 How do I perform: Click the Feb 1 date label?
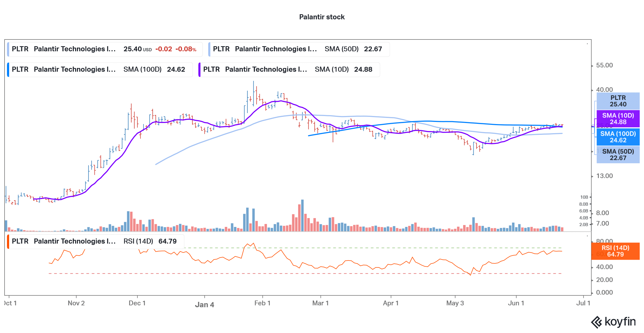click(x=262, y=303)
